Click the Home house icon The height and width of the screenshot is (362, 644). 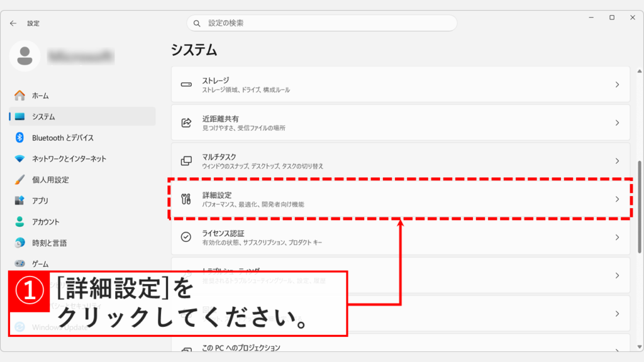[x=19, y=96]
